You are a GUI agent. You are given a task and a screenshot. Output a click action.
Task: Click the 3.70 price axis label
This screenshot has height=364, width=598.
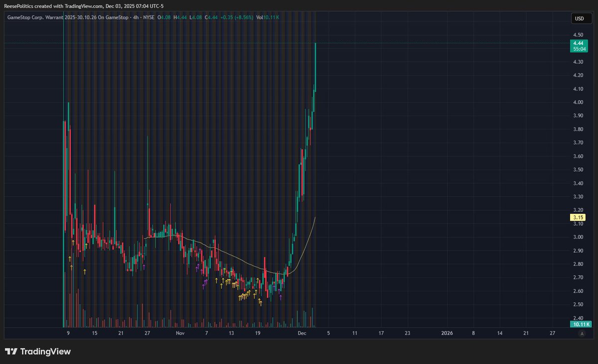click(x=578, y=142)
